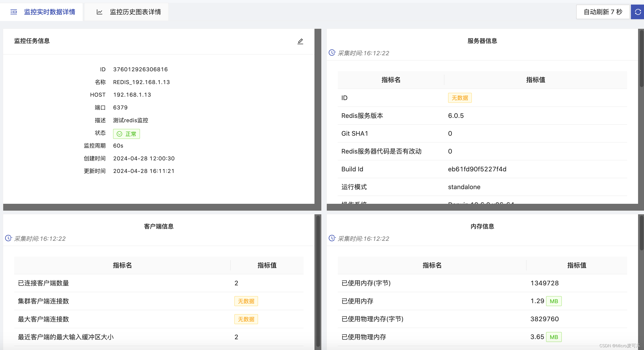This screenshot has width=644, height=350.
Task: Click the 监控任务信息 card title
Action: tap(32, 41)
